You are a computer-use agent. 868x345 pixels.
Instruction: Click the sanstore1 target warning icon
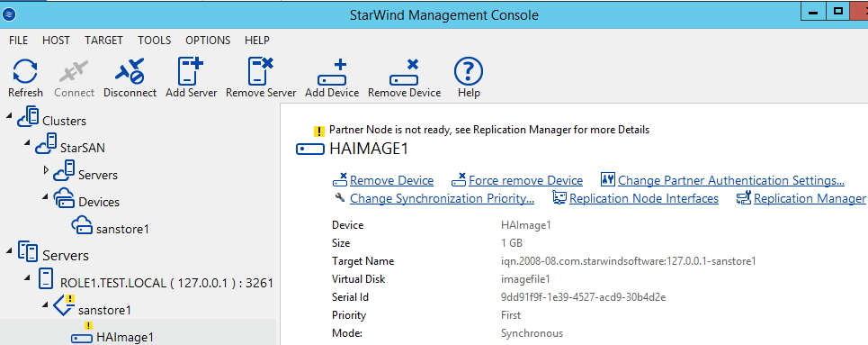pyautogui.click(x=64, y=305)
